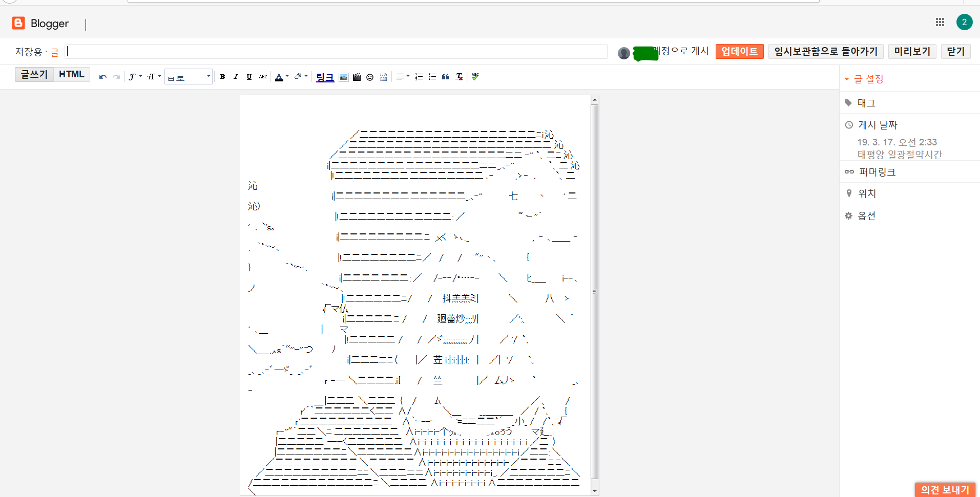Click the 미리보기 preview button
This screenshot has width=980, height=497.
(x=912, y=51)
